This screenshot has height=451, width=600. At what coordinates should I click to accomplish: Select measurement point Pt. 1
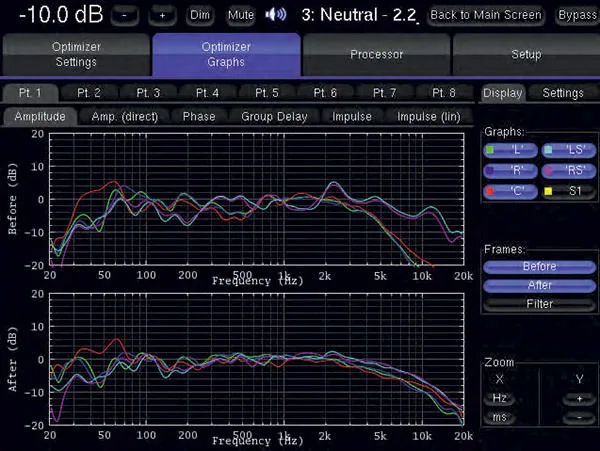pyautogui.click(x=30, y=93)
